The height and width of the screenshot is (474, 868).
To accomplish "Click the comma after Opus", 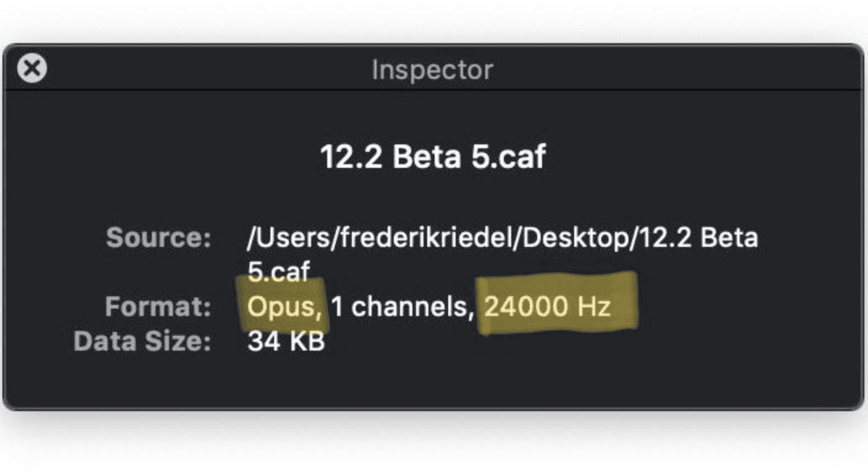I will point(319,313).
